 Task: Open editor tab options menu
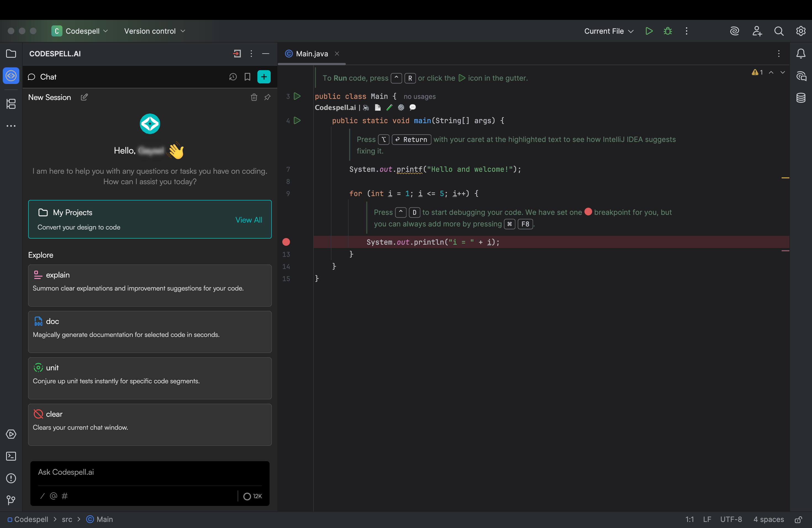779,54
